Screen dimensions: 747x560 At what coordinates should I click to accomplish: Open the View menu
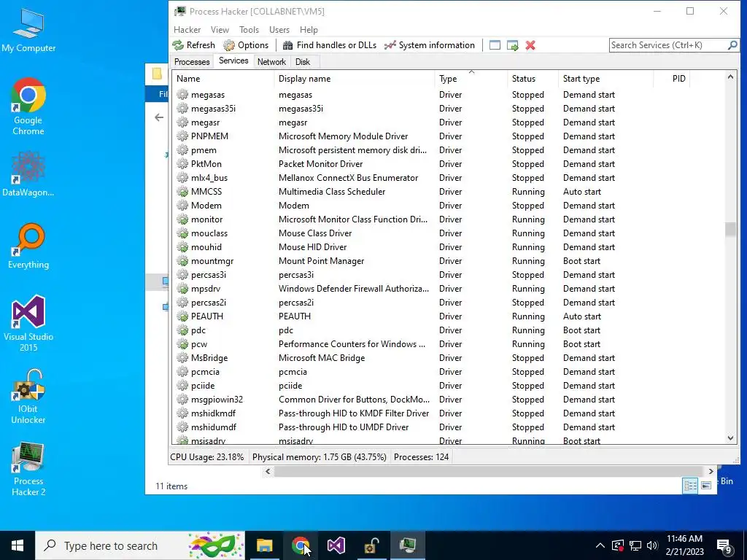(x=220, y=29)
